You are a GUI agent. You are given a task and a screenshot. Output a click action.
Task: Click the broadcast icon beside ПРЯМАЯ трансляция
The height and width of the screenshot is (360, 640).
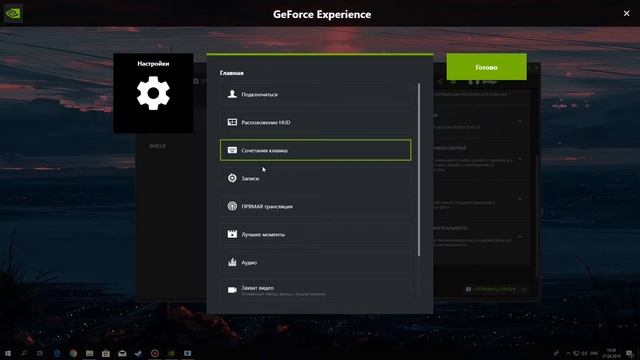coord(232,206)
